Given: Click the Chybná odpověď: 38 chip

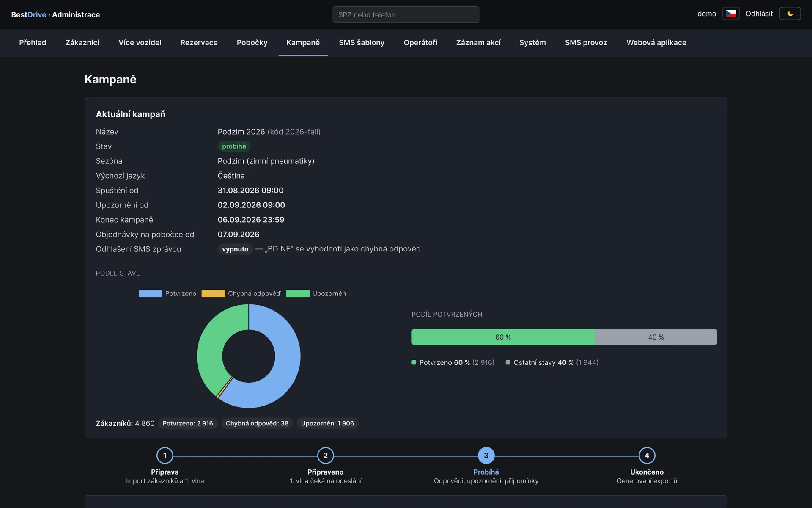Looking at the screenshot, I should click(x=257, y=423).
